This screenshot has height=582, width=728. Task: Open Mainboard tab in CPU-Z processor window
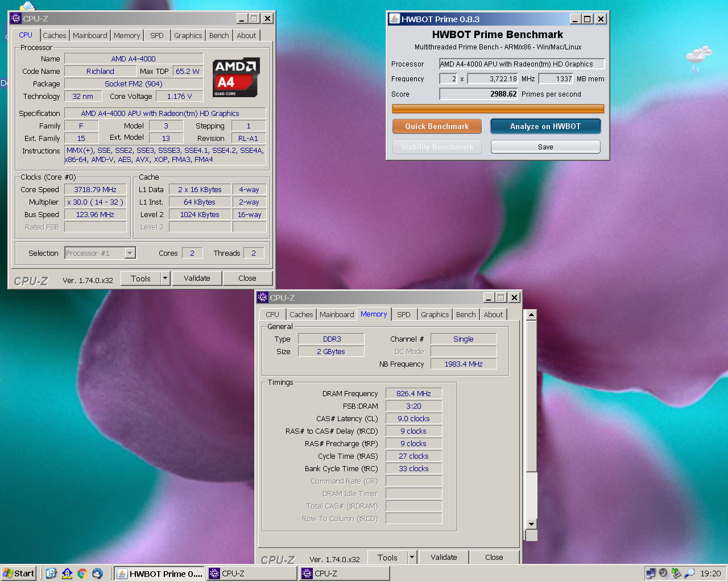pos(90,35)
